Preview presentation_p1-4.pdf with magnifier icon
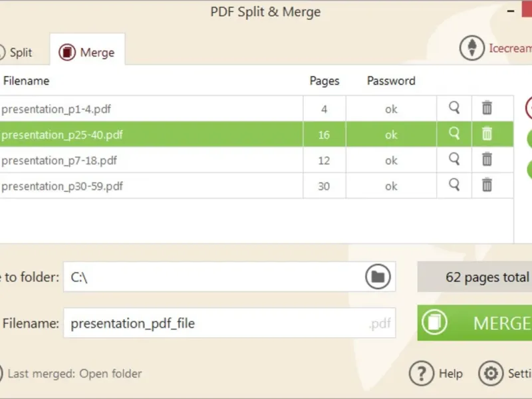 coord(454,108)
